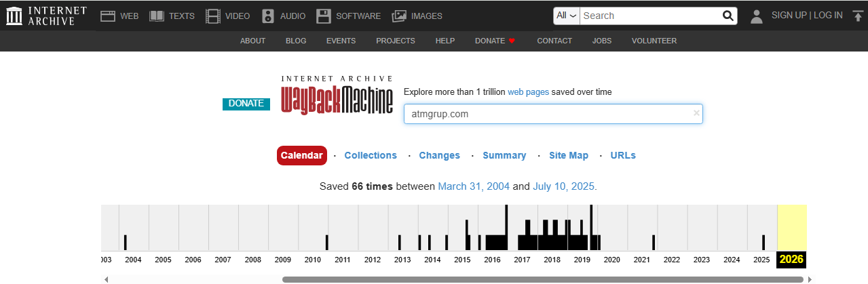Click the teal DONATE button
This screenshot has width=868, height=284.
[x=246, y=104]
